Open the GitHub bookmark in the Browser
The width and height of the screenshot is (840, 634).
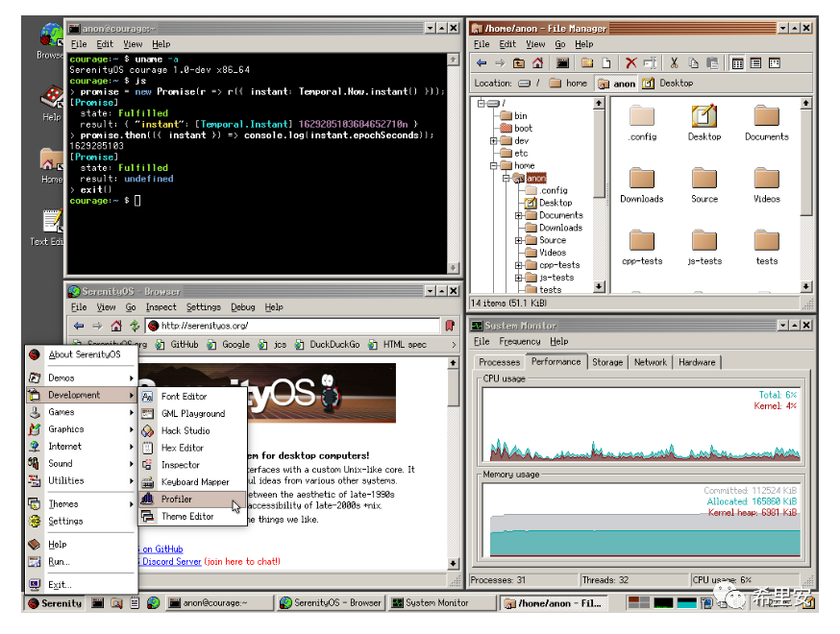(178, 345)
